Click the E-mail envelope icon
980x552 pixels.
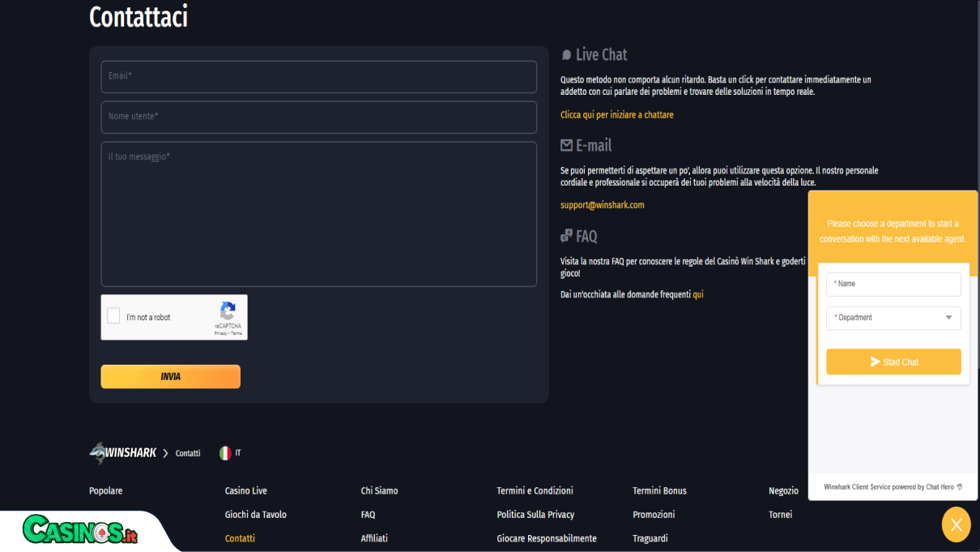pyautogui.click(x=566, y=145)
